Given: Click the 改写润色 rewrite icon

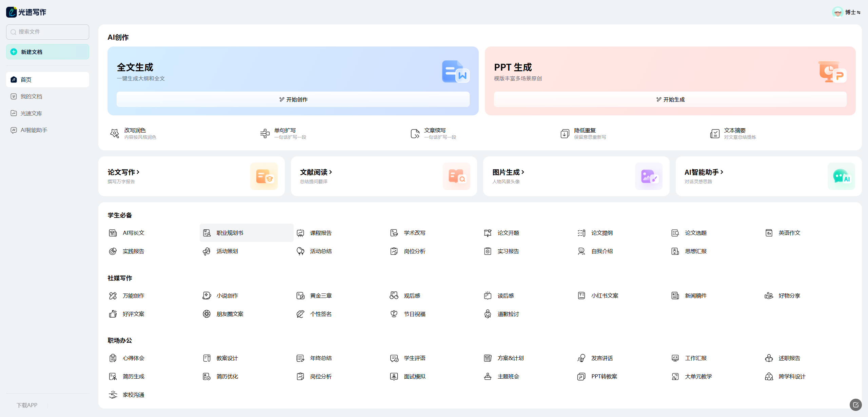Looking at the screenshot, I should click(x=115, y=133).
